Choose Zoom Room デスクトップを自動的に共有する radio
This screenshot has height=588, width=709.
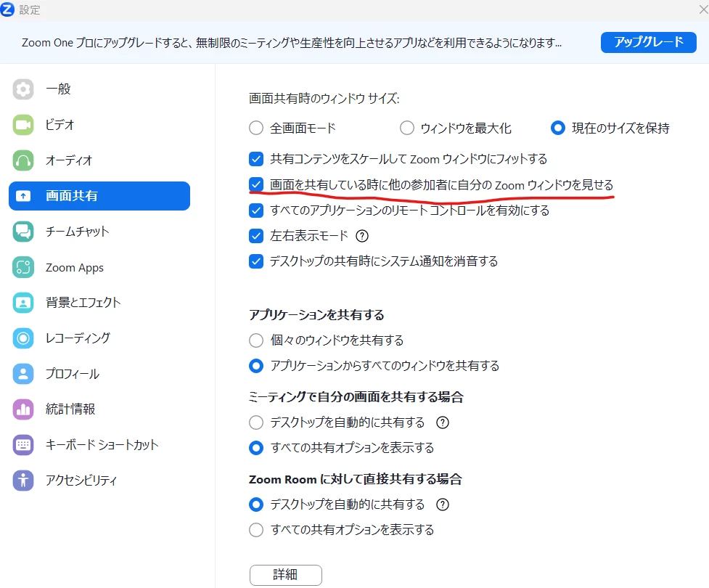(256, 505)
